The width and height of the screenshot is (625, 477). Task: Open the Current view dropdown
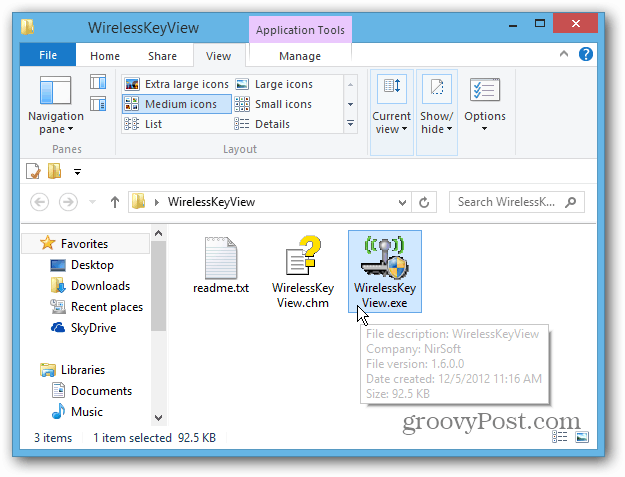(x=391, y=112)
